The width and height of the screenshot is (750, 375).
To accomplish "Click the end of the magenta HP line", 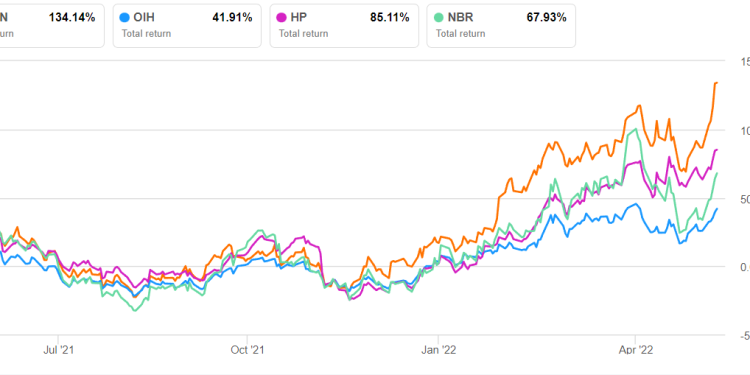I will pyautogui.click(x=717, y=150).
